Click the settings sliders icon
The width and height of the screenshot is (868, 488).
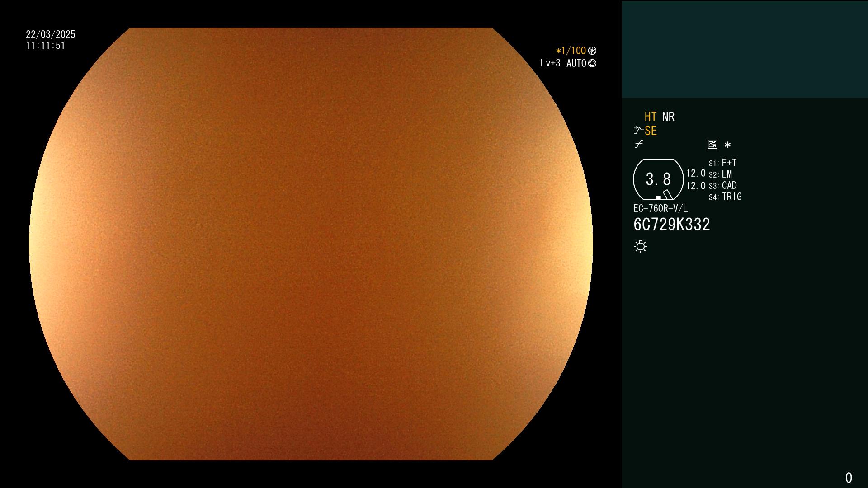[712, 144]
